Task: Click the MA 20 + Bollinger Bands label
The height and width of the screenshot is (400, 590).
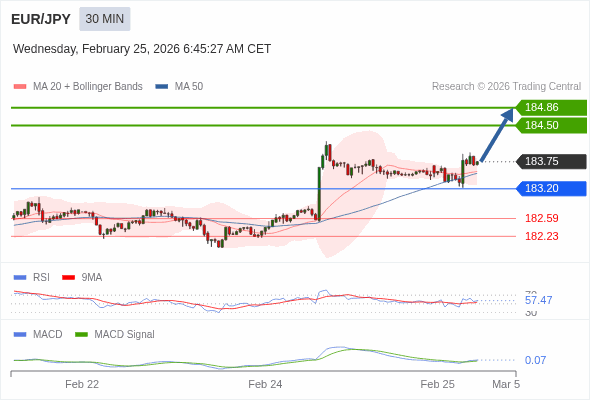Action: pyautogui.click(x=88, y=87)
